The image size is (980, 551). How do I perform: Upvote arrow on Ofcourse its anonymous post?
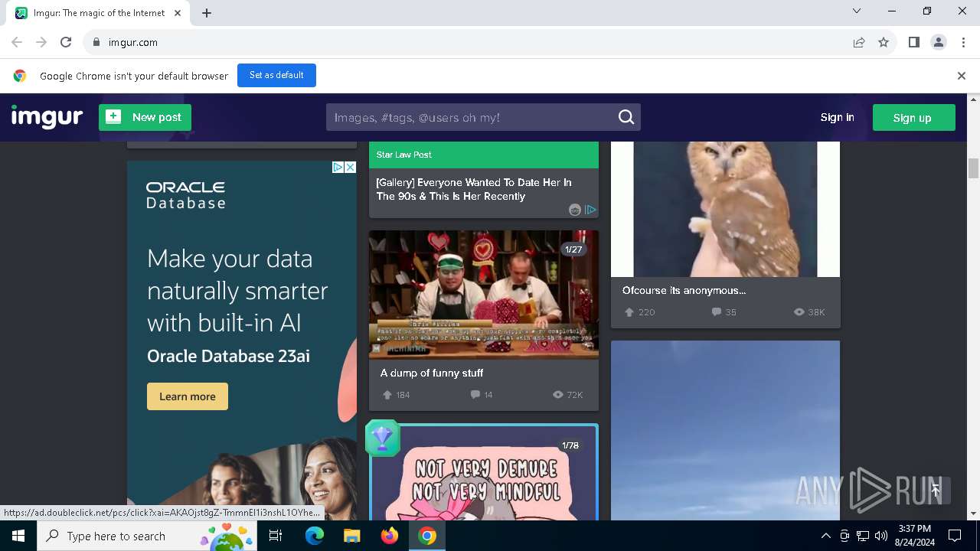click(629, 312)
